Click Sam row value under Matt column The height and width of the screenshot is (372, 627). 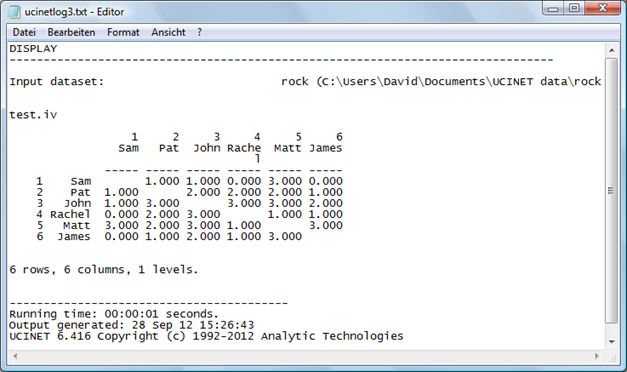285,182
